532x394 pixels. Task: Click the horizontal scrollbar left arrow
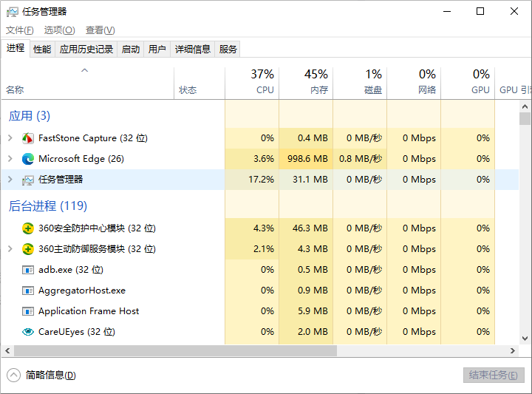click(7, 351)
